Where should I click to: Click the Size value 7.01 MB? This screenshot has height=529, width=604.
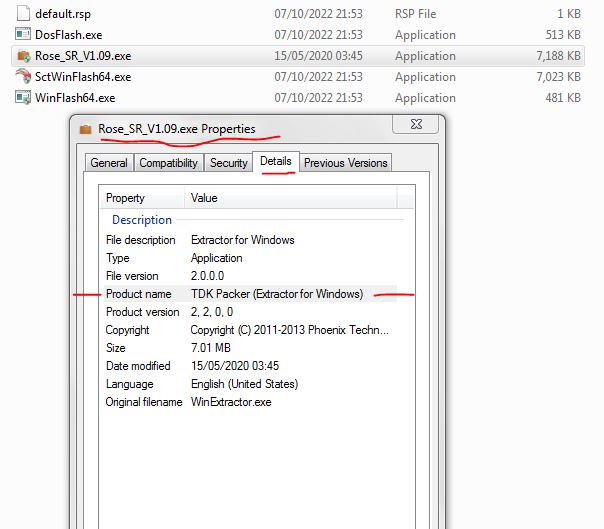(x=211, y=348)
